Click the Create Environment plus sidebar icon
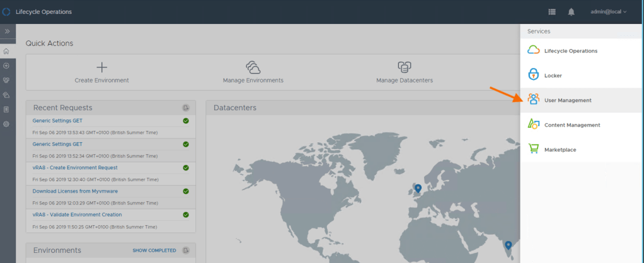The width and height of the screenshot is (644, 263). pos(6,65)
